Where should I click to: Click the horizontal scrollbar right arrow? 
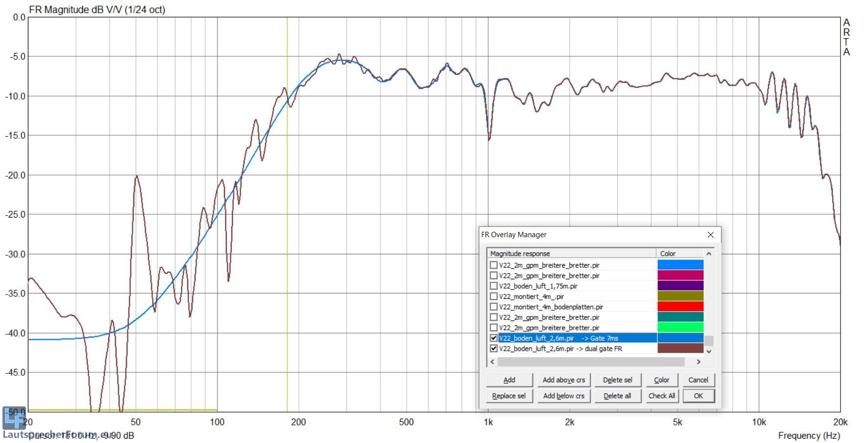click(x=698, y=362)
